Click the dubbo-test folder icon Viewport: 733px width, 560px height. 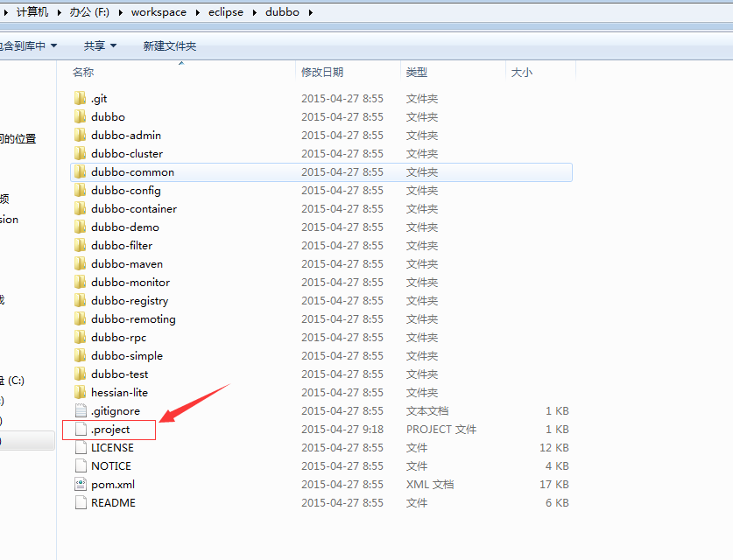[80, 374]
